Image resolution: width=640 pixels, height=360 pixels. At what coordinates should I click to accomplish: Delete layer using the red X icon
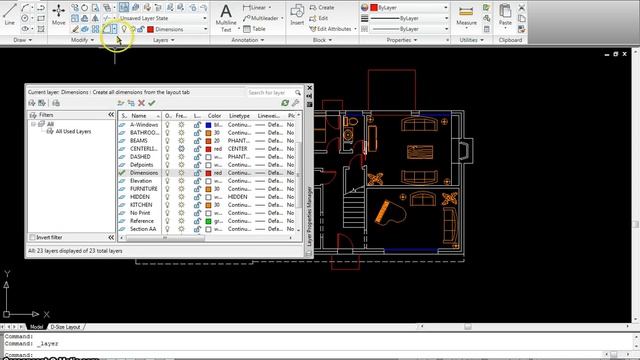141,103
